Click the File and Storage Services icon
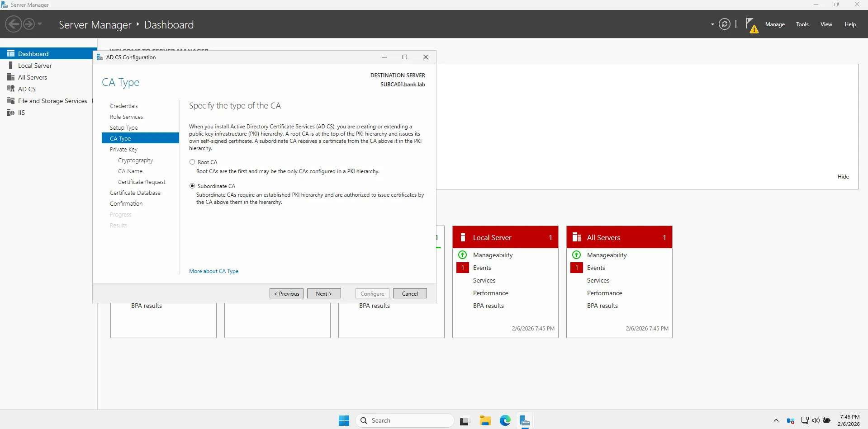Screen dimensions: 868x429 [x=11, y=101]
